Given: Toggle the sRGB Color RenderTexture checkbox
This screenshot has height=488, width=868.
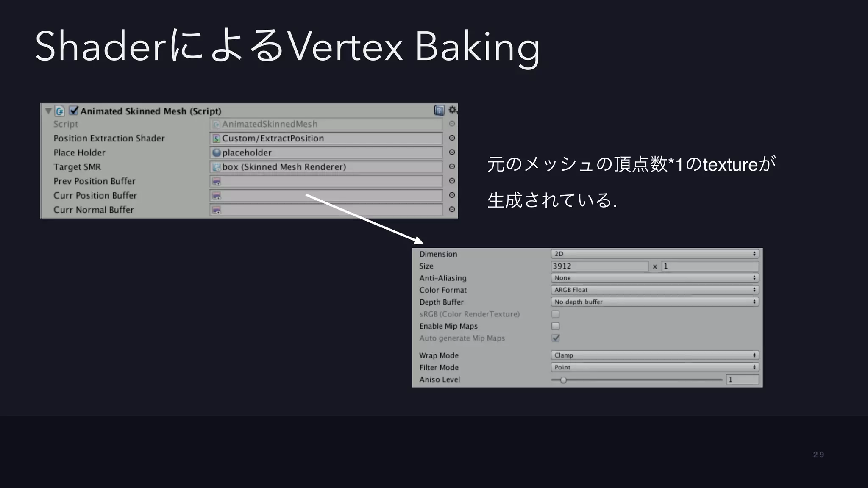Looking at the screenshot, I should (x=556, y=314).
